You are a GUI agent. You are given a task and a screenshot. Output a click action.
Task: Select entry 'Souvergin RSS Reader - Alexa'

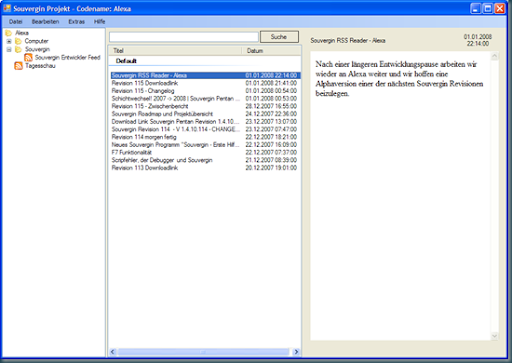tap(205, 75)
